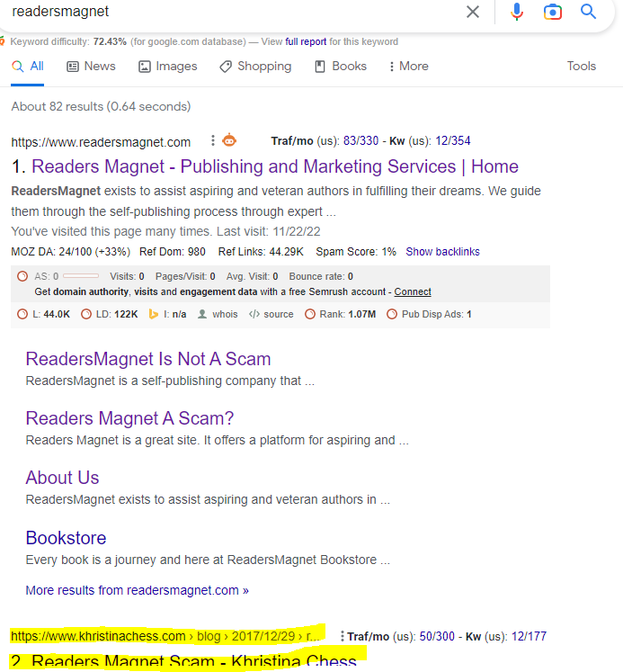Switch to the Books tab
This screenshot has height=672, width=623.
click(341, 67)
